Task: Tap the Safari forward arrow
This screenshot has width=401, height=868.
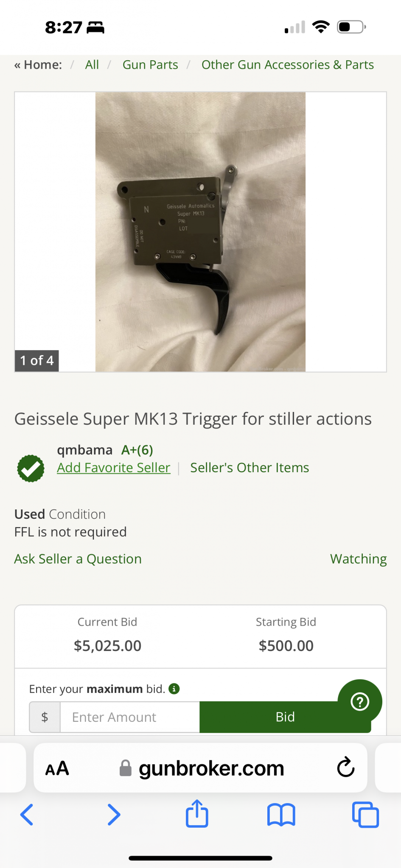Action: coord(114,814)
